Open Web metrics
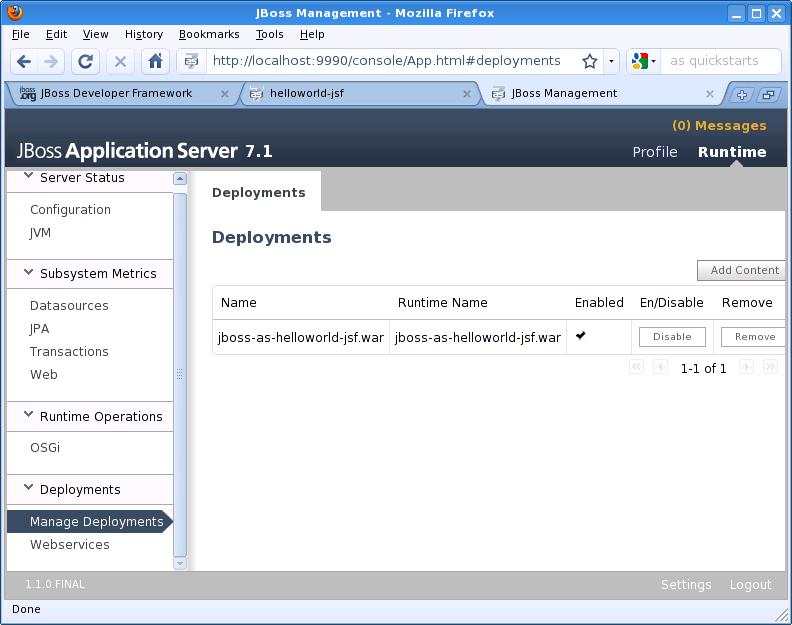This screenshot has width=792, height=625. click(x=43, y=375)
